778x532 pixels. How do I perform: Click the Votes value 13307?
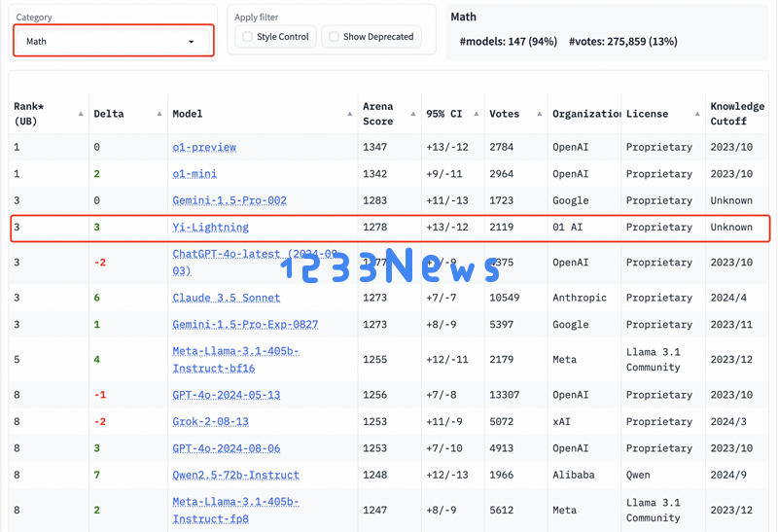504,395
